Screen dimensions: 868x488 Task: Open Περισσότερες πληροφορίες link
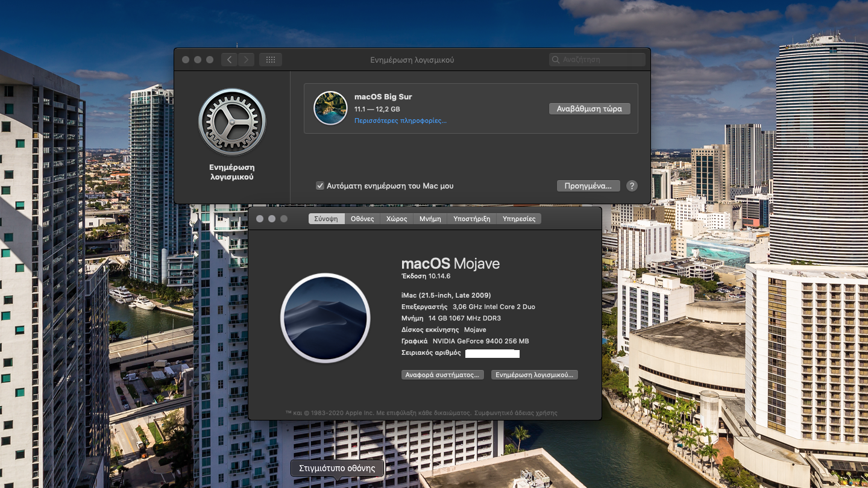400,120
